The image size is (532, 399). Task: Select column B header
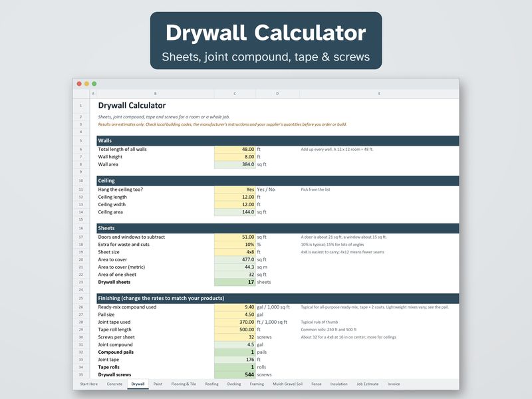(156, 94)
